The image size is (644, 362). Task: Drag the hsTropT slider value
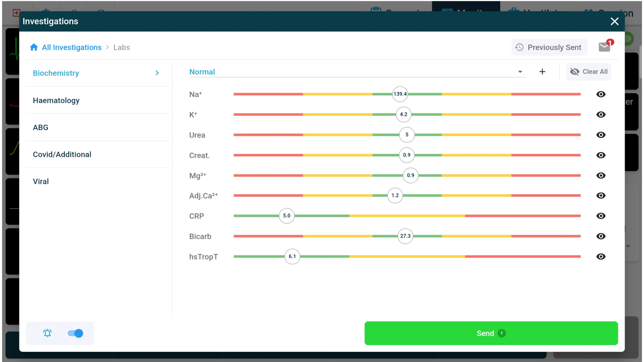(x=292, y=256)
